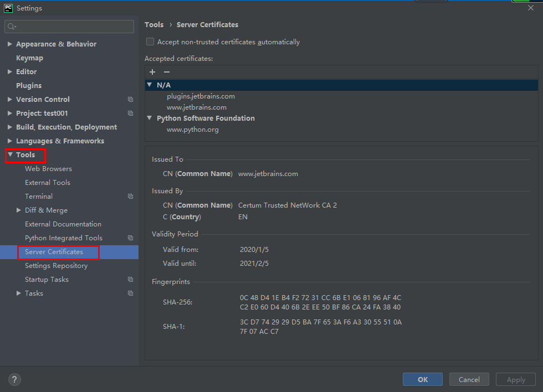Close the Settings dialog window
Screen dimensions: 543x392
531,8
